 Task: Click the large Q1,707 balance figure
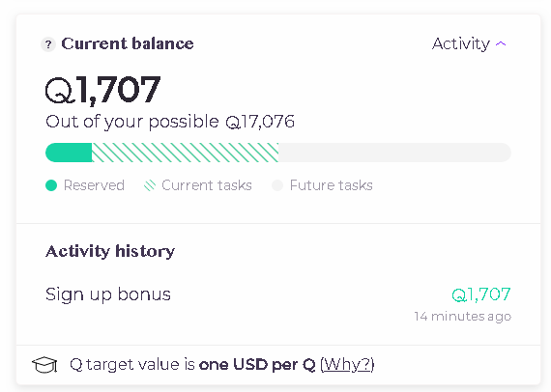103,90
